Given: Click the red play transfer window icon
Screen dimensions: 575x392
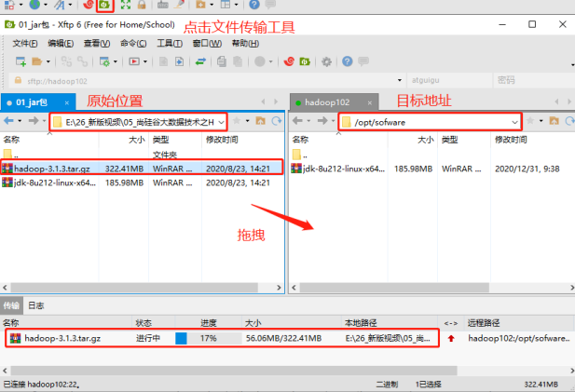Looking at the screenshot, I should pos(134,61).
